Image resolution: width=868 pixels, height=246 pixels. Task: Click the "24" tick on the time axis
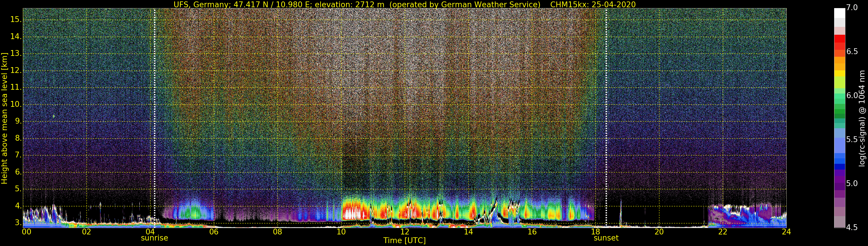point(786,232)
